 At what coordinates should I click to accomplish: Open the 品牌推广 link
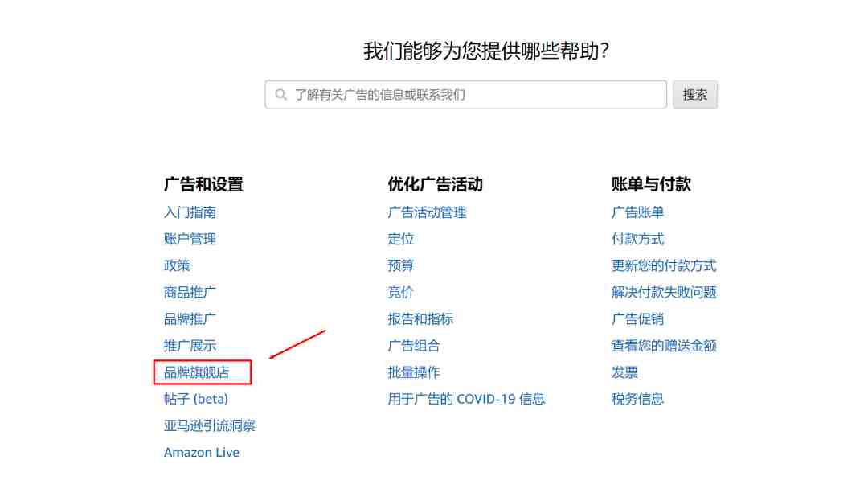click(x=190, y=318)
